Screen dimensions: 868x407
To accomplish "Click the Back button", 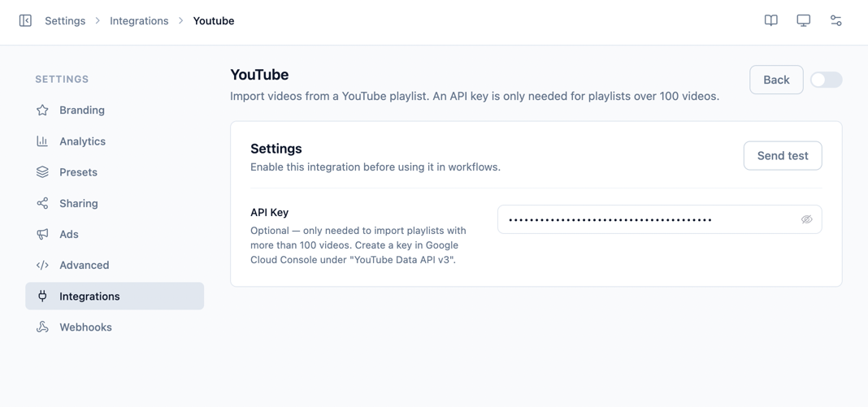I will [776, 80].
